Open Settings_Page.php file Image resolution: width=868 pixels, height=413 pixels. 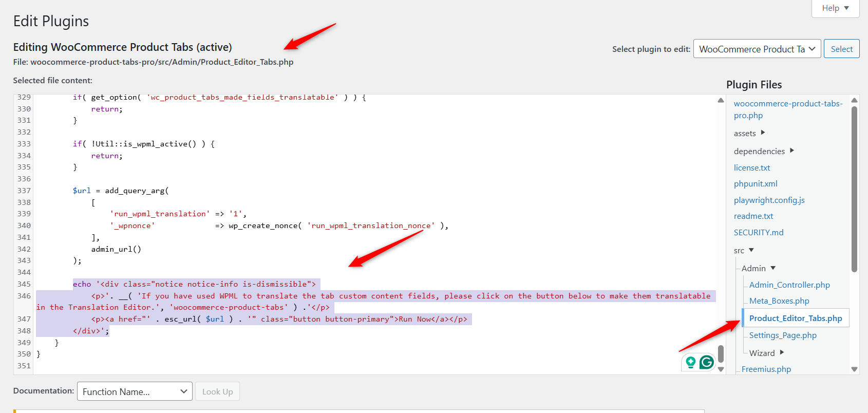783,335
